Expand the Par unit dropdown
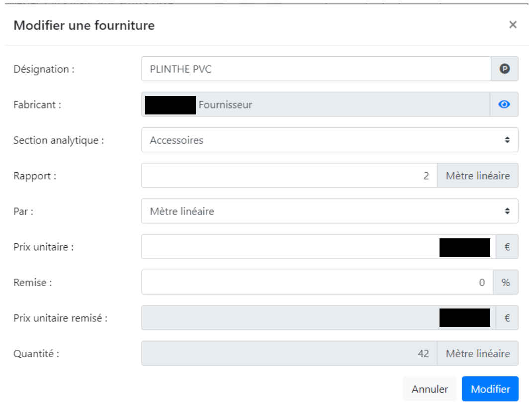The image size is (532, 410). pyautogui.click(x=329, y=211)
